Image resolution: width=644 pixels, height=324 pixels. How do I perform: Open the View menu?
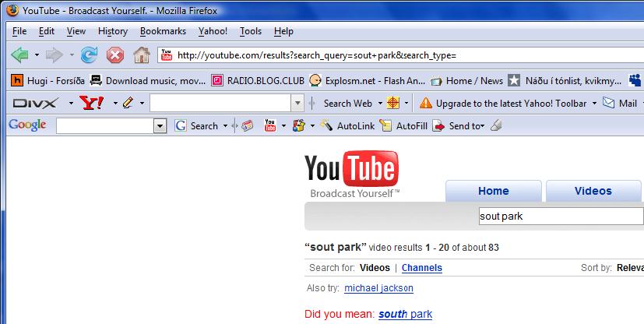[76, 31]
